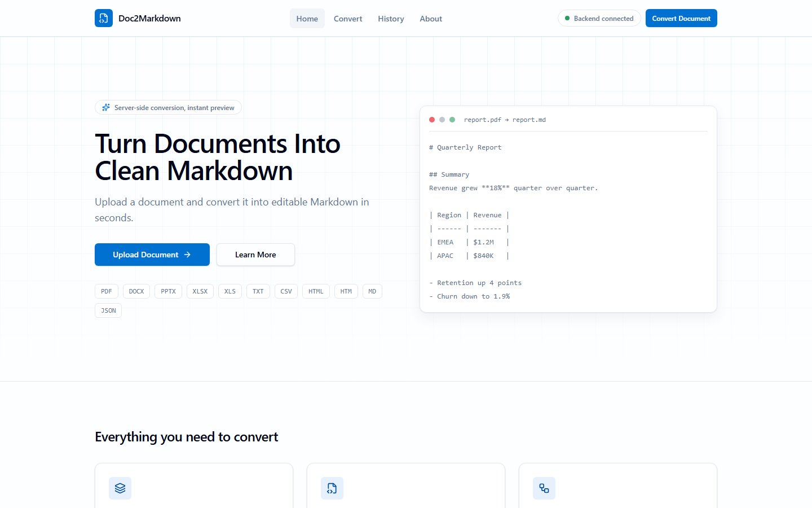Go to the Convert page

click(348, 19)
